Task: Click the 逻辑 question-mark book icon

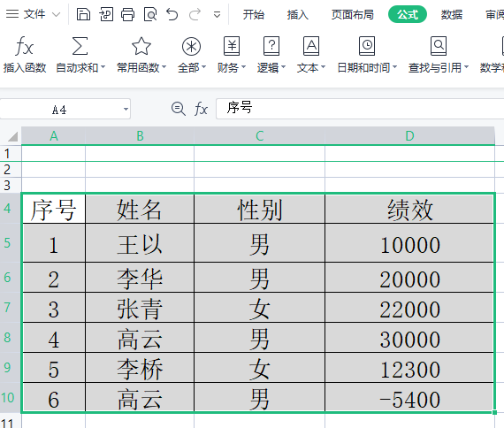Action: [271, 46]
